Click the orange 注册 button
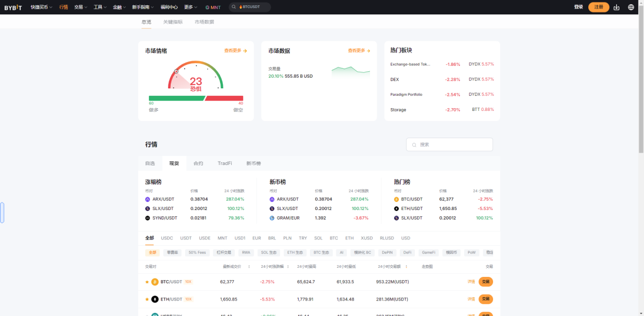This screenshot has width=644, height=316. (x=598, y=7)
